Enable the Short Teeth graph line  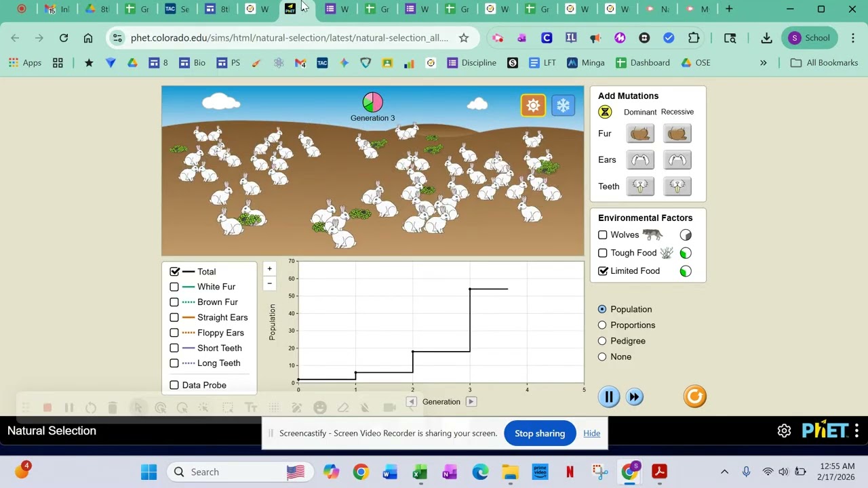pyautogui.click(x=174, y=348)
